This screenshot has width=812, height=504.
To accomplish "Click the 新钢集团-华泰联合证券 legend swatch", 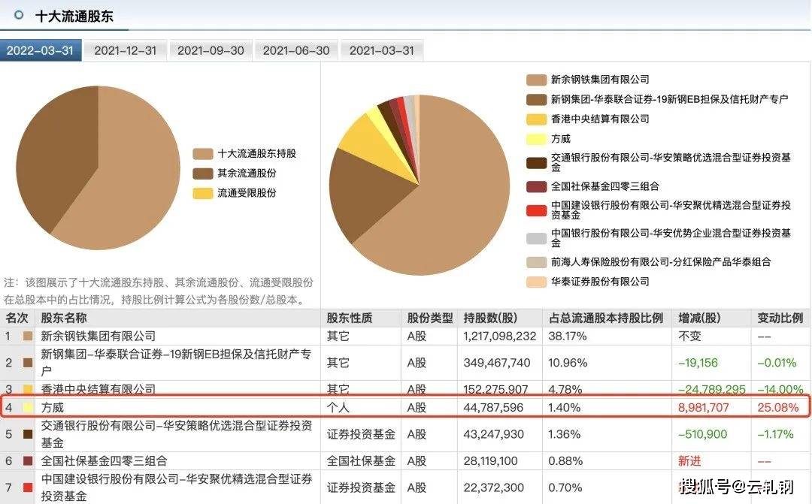I will click(537, 99).
